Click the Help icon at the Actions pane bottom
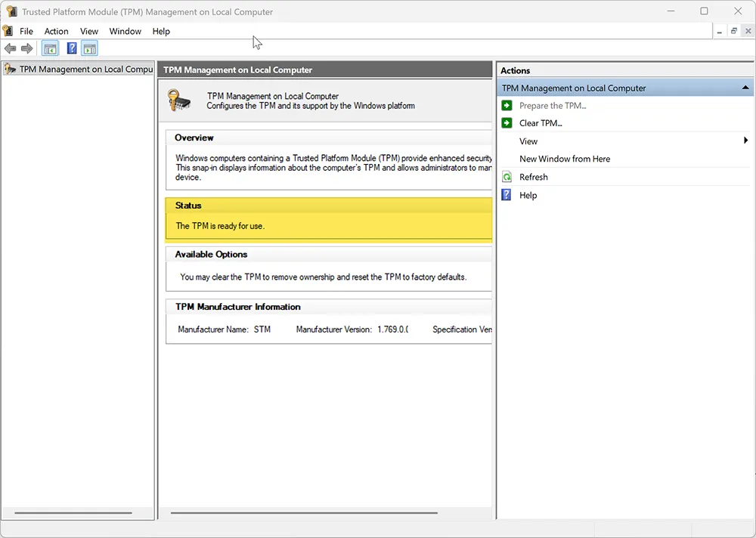Viewport: 756px width, 538px height. pos(505,195)
